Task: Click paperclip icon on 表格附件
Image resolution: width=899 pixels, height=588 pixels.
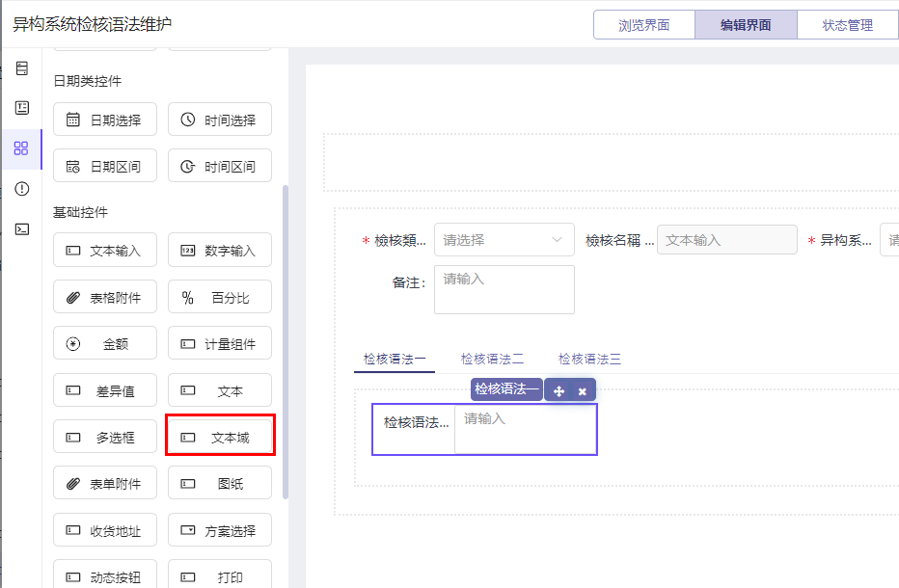Action: pyautogui.click(x=72, y=298)
